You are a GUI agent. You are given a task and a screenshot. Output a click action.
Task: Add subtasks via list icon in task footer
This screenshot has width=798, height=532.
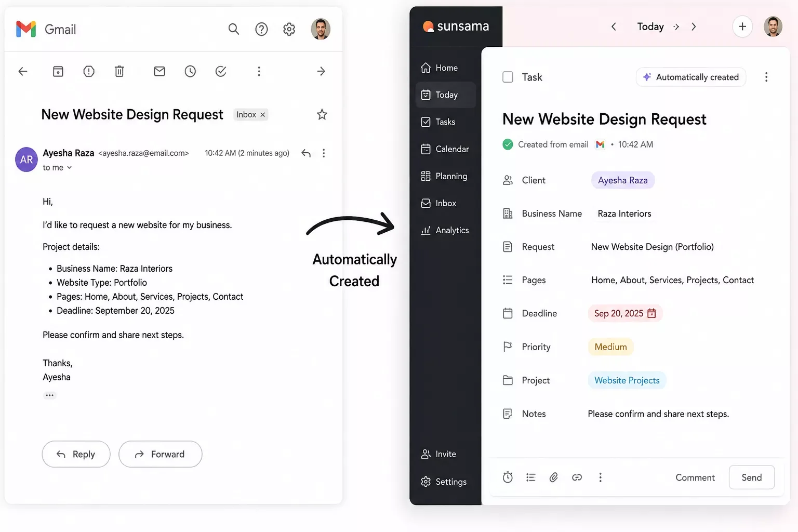coord(530,477)
